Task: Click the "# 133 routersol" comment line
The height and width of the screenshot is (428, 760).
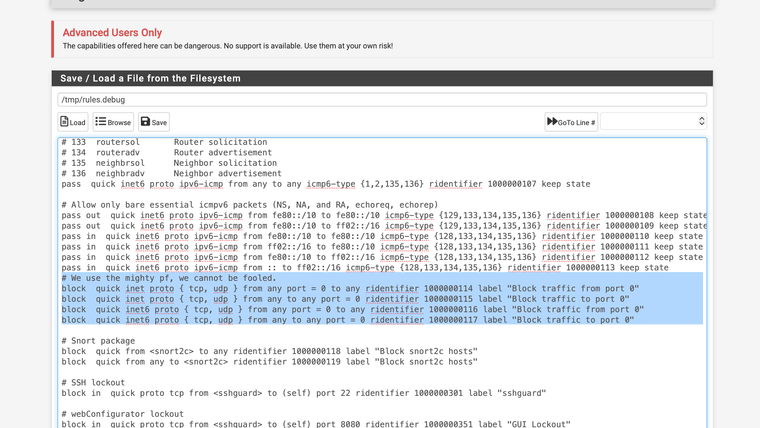Action: (x=164, y=142)
